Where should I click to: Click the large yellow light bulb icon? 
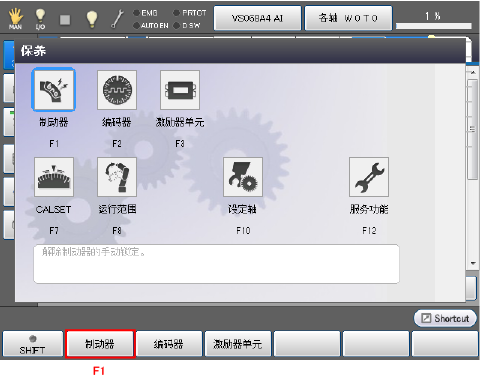point(92,19)
